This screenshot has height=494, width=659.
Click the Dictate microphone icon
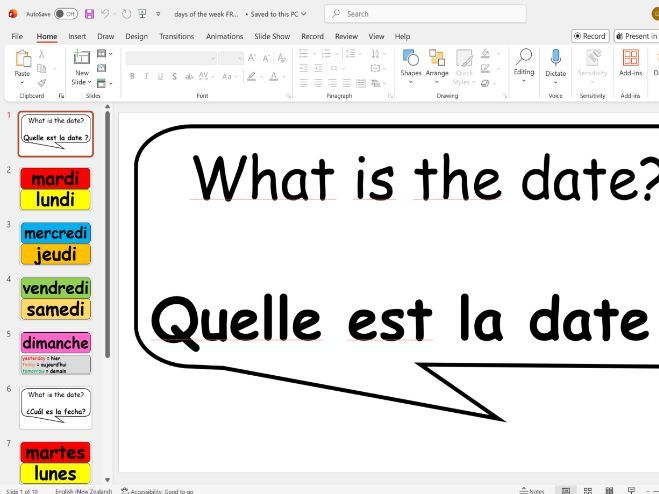pos(556,58)
